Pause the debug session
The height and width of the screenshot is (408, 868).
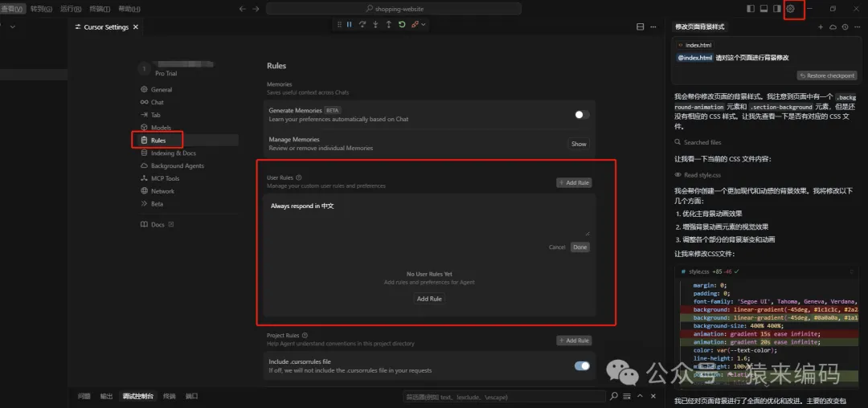[x=350, y=24]
